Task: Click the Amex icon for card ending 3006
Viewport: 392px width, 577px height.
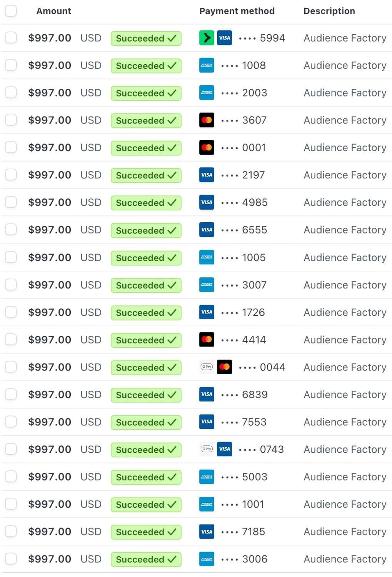Action: pyautogui.click(x=207, y=559)
